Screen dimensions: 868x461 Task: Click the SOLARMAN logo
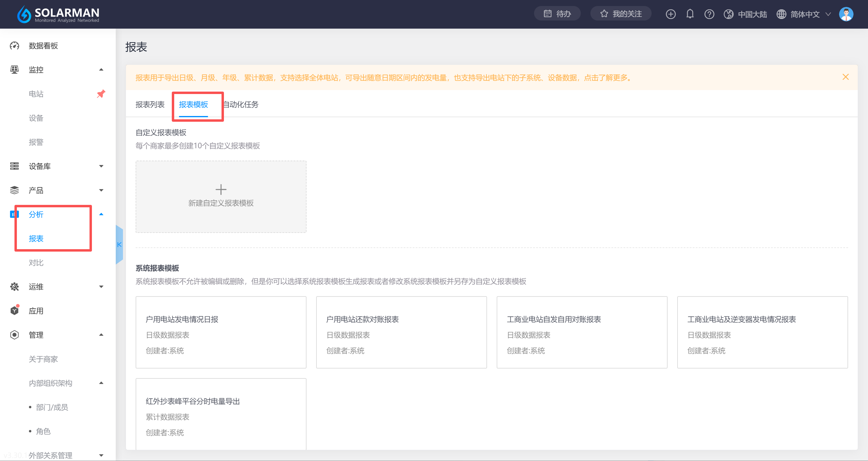click(58, 14)
